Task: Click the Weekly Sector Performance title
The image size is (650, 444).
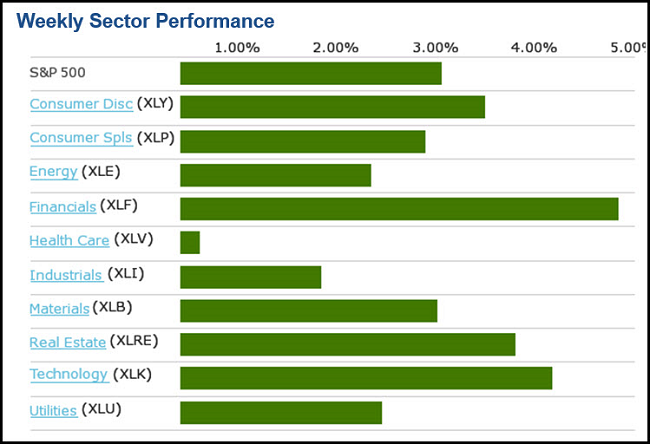Action: 146,21
